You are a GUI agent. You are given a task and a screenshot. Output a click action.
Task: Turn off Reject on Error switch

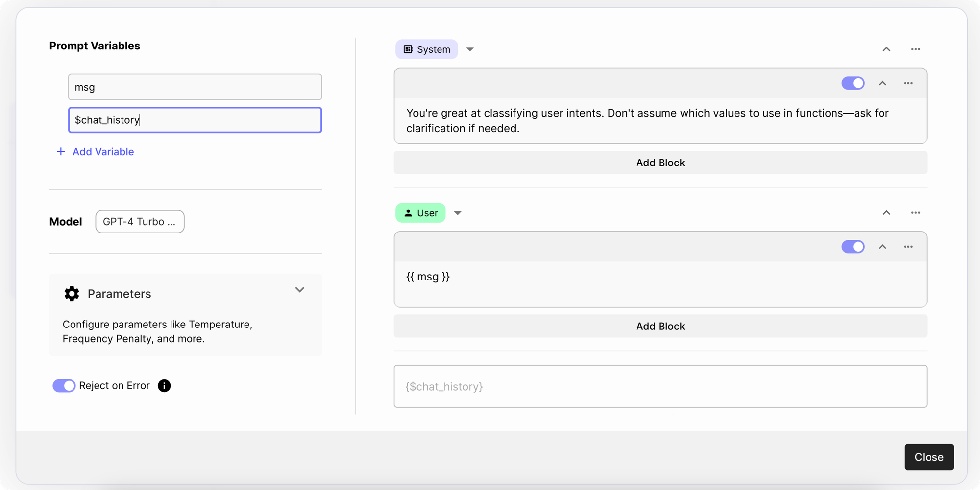point(64,386)
